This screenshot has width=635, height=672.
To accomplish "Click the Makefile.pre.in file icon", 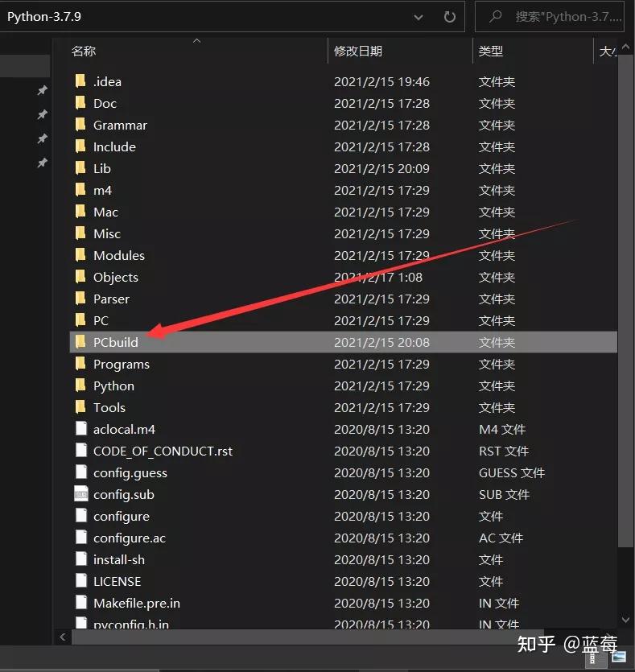I will (x=81, y=603).
